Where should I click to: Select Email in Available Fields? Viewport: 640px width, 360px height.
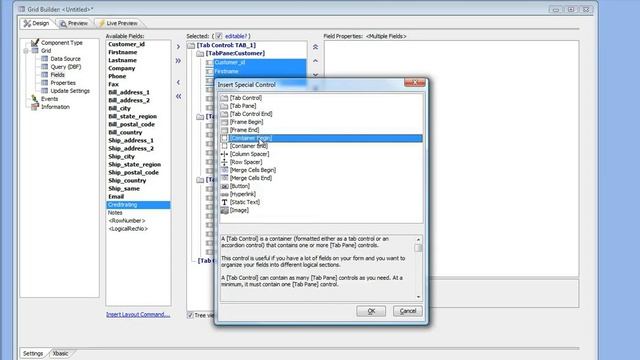(x=116, y=197)
